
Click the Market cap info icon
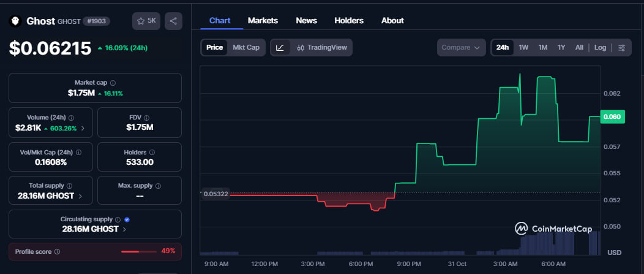pos(113,83)
